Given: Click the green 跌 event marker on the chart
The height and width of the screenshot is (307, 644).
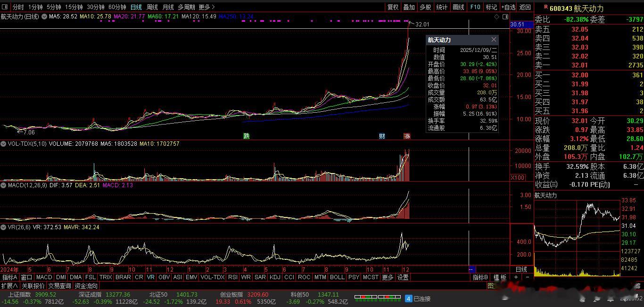Looking at the screenshot, I should pyautogui.click(x=246, y=136).
